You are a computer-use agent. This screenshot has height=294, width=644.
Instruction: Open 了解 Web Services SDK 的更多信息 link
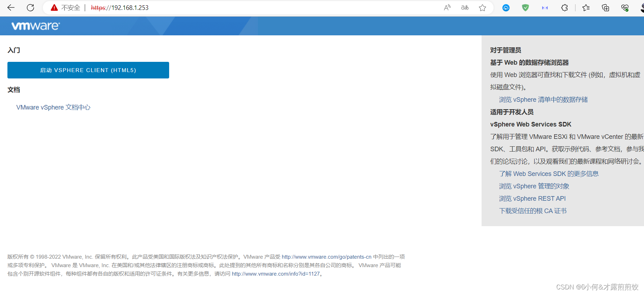[x=549, y=174]
